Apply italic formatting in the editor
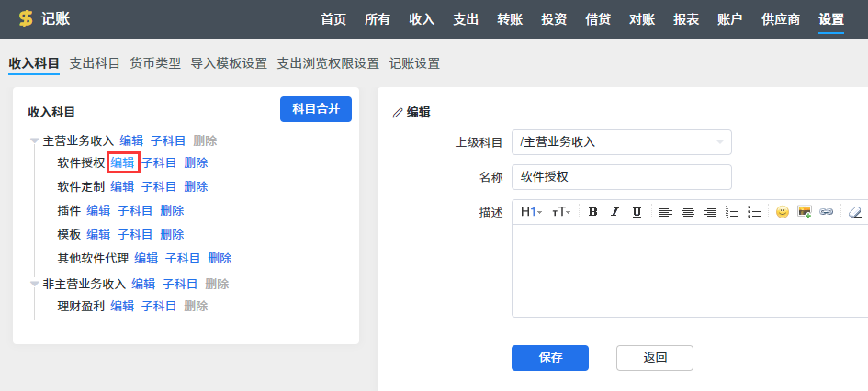 [x=614, y=212]
